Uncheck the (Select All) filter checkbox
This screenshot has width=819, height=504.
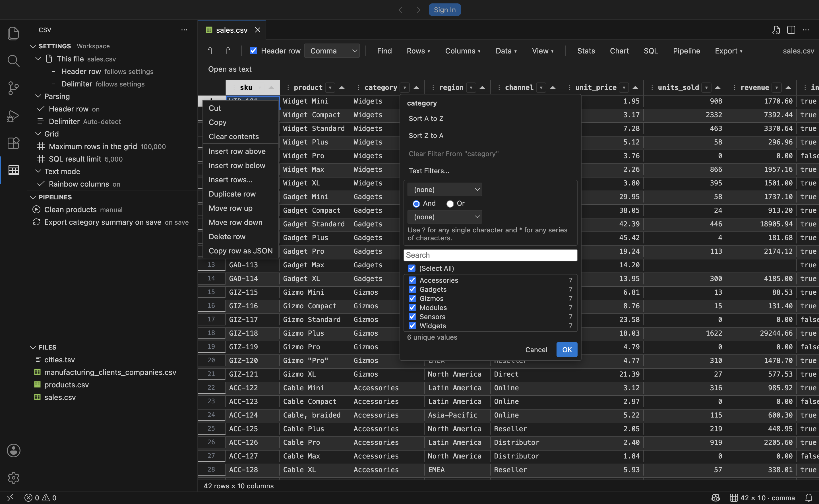(x=412, y=268)
